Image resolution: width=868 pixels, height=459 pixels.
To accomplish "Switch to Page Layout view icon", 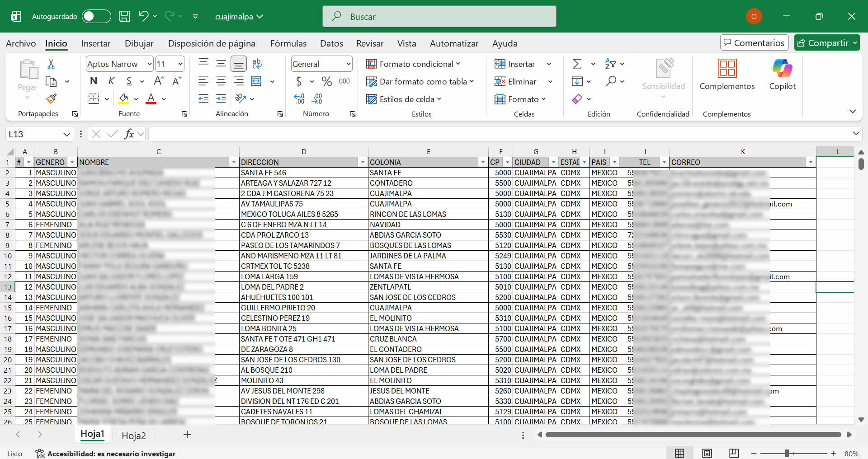I will [707, 453].
